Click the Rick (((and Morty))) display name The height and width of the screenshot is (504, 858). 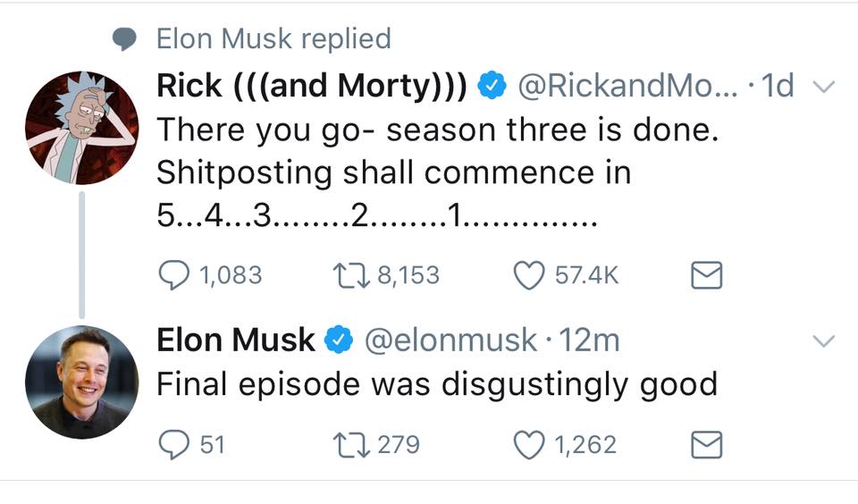[312, 86]
